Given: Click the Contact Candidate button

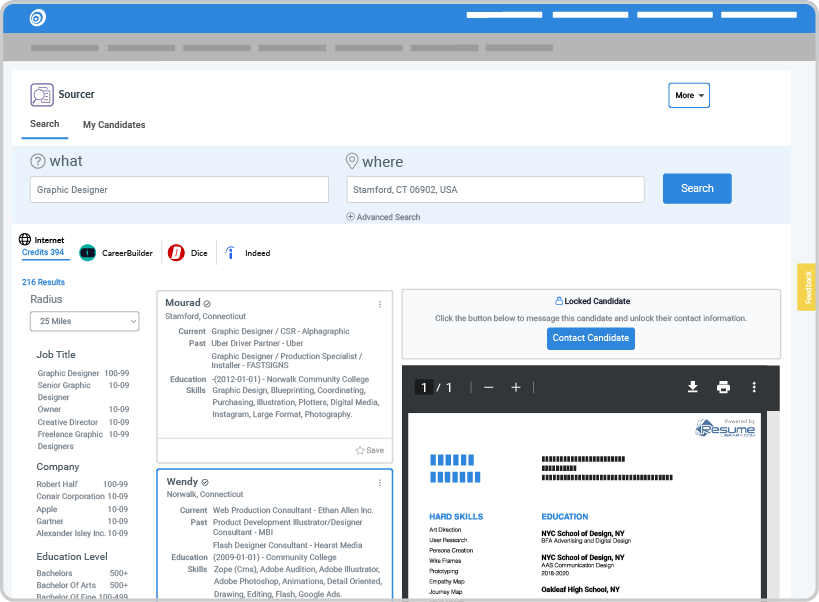Looking at the screenshot, I should 591,338.
